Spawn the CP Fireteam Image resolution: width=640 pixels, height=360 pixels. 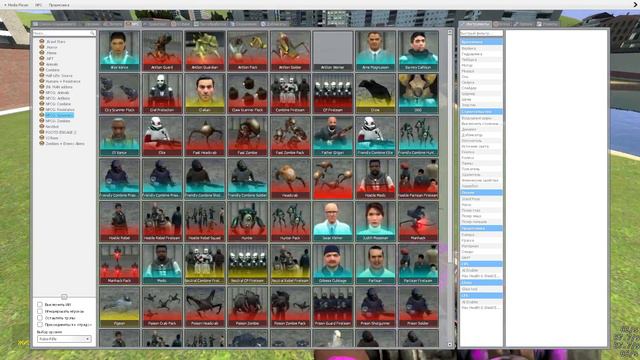[x=333, y=93]
